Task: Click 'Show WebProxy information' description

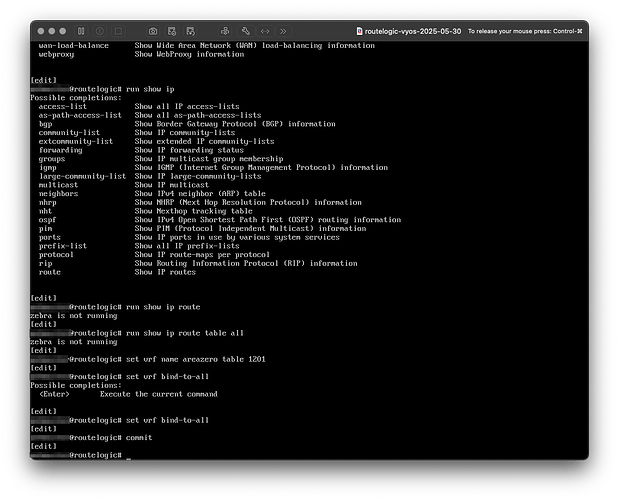Action: tap(189, 54)
